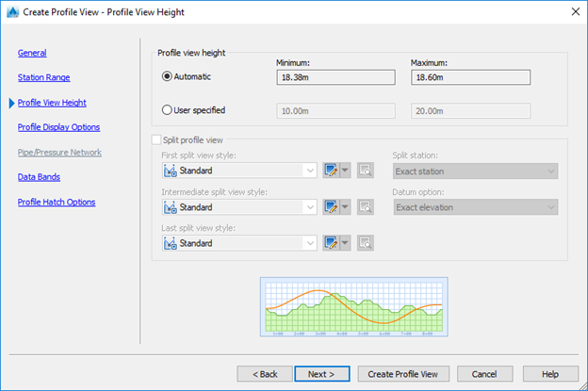
Task: Open the Split station dropdown
Action: (550, 171)
